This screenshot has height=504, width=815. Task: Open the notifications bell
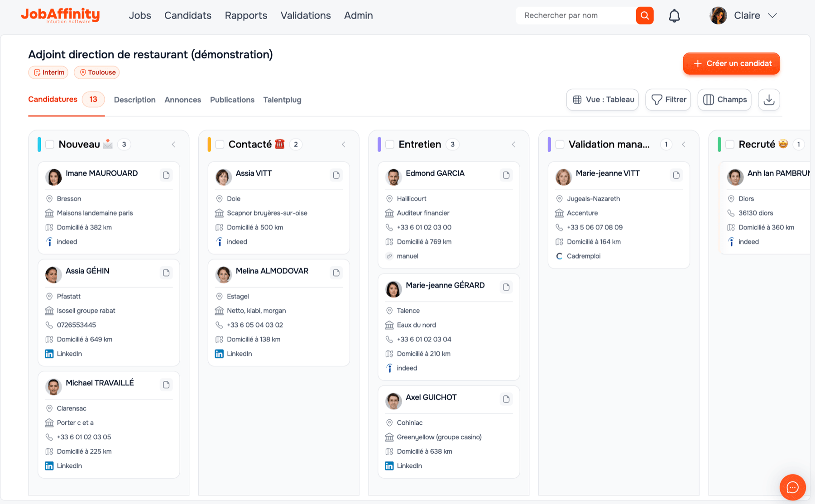(674, 16)
